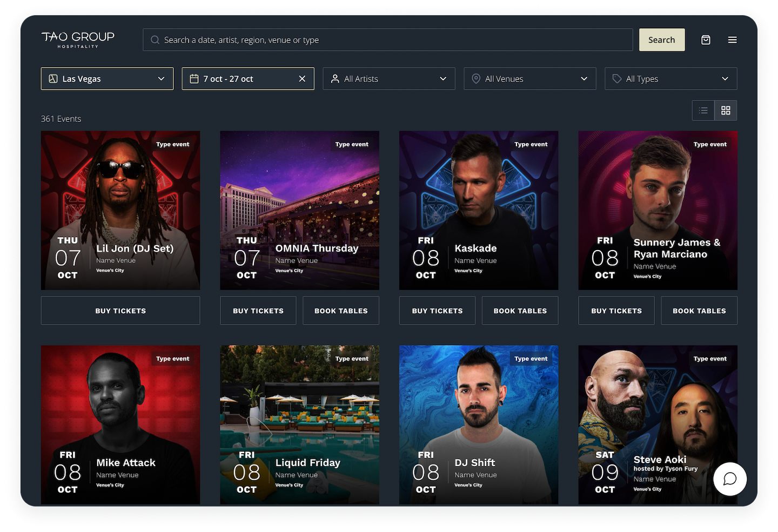The height and width of the screenshot is (532, 778).
Task: Click Venue's City under Kaskade
Action: pyautogui.click(x=468, y=271)
